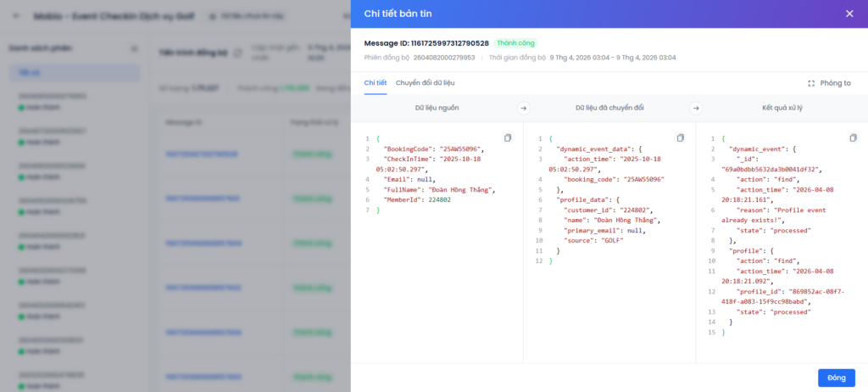Image resolution: width=868 pixels, height=392 pixels.
Task: Click the Message ID text
Action: pos(426,43)
